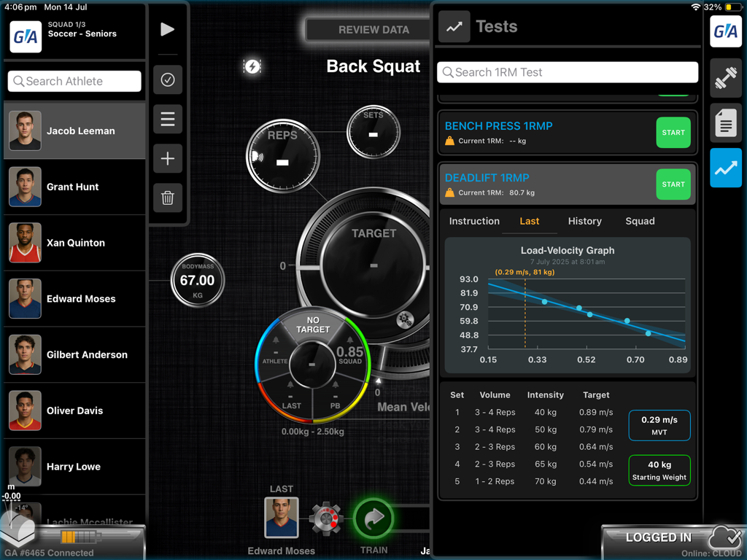Tap the trash delete icon
The image size is (747, 560).
coord(167,198)
